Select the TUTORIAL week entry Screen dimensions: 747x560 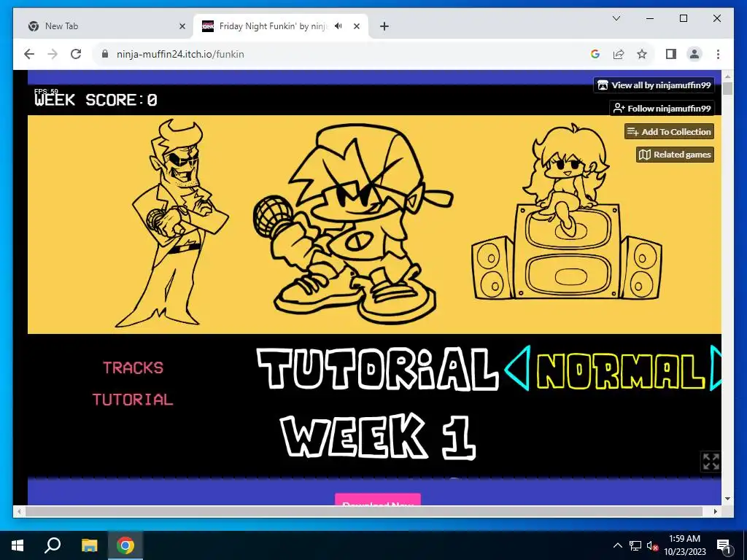coord(376,368)
